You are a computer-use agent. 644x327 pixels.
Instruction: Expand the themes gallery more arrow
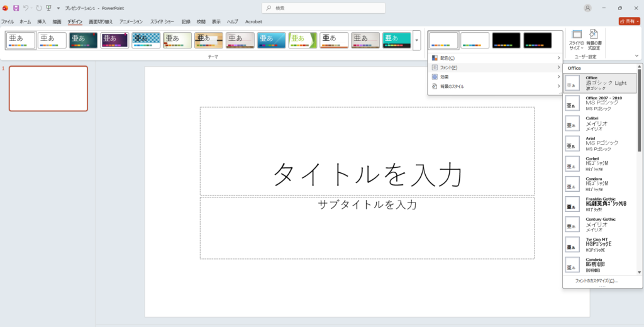tap(416, 40)
